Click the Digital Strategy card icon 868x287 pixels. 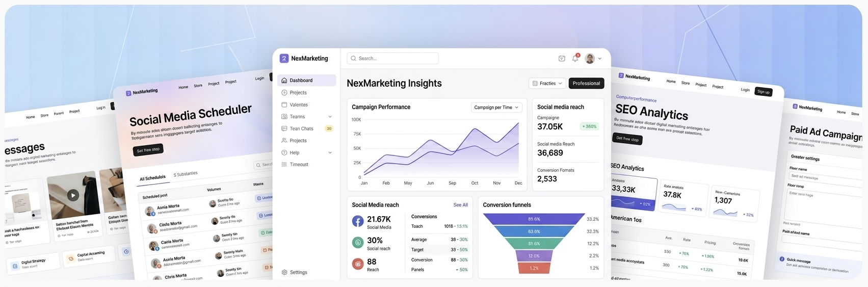point(15,266)
